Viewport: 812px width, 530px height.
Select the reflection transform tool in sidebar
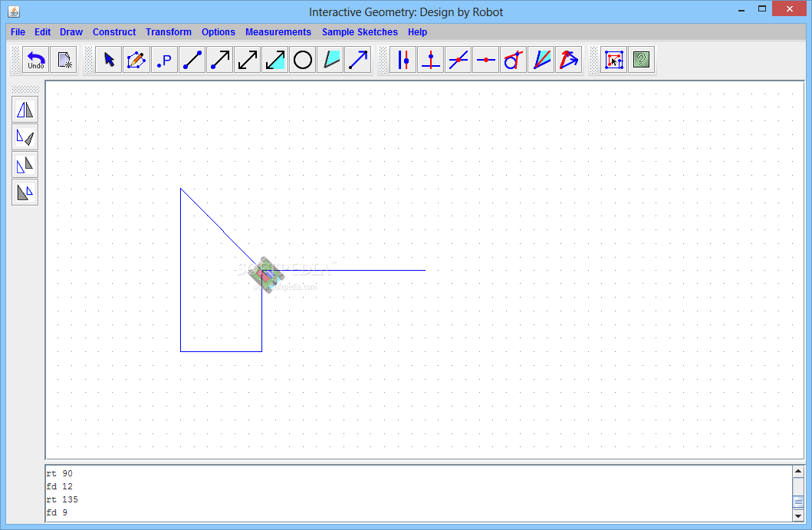(x=25, y=110)
